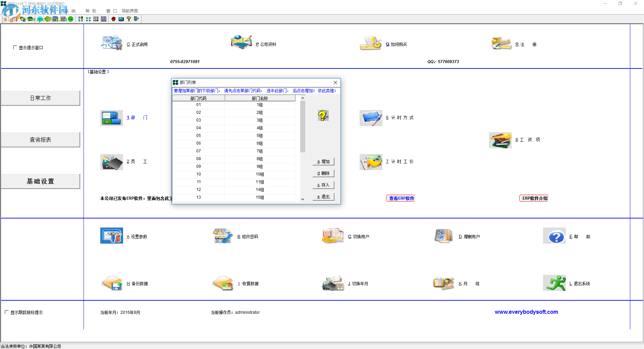Enable the 显示提示窗口 checkbox
The width and height of the screenshot is (644, 349).
15,48
